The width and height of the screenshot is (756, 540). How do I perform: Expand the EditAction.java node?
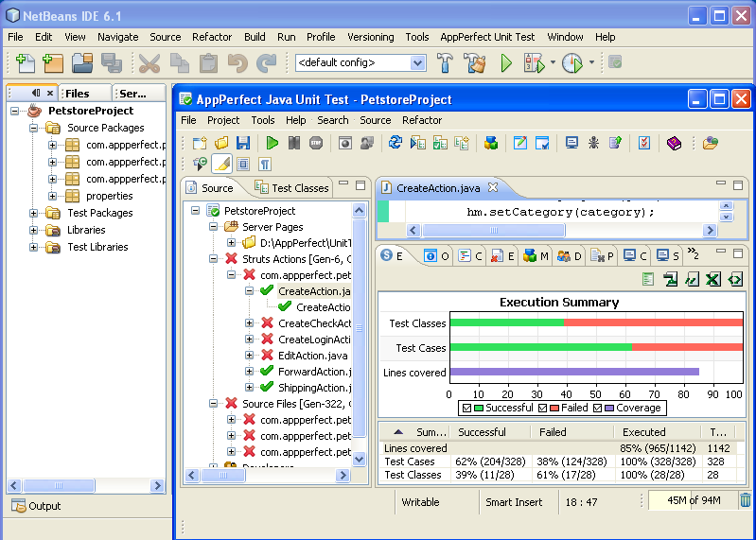pos(249,355)
